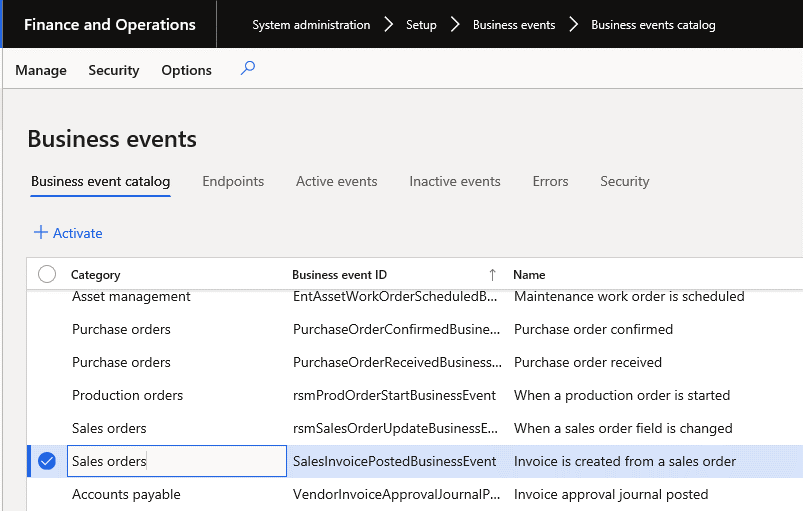Open the Manage menu

pyautogui.click(x=41, y=70)
